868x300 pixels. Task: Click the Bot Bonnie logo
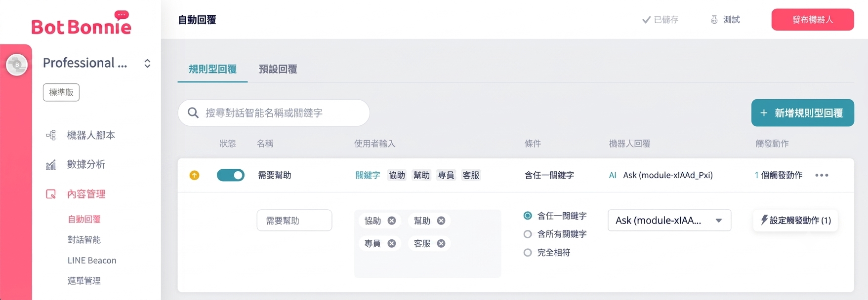tap(82, 23)
